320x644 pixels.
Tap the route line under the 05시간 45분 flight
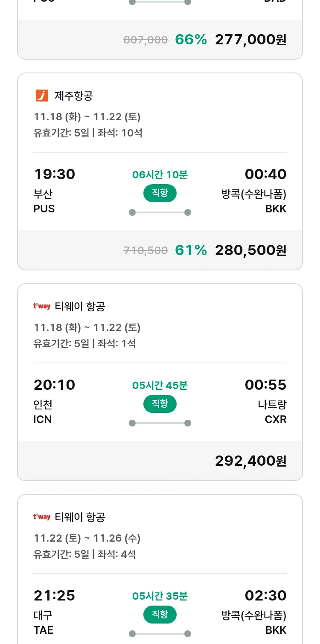click(x=160, y=423)
